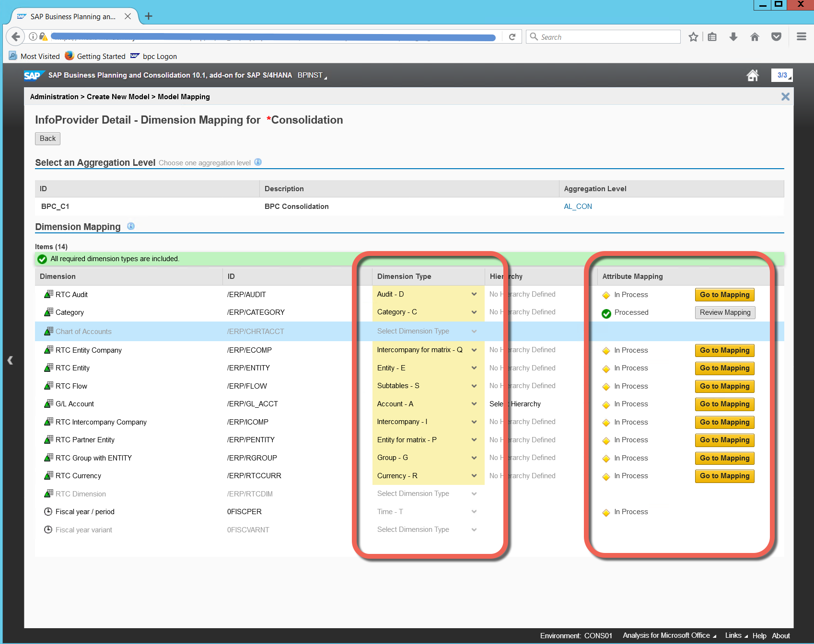Close the Model Mapping panel with X
Image resolution: width=814 pixels, height=644 pixels.
pyautogui.click(x=785, y=97)
